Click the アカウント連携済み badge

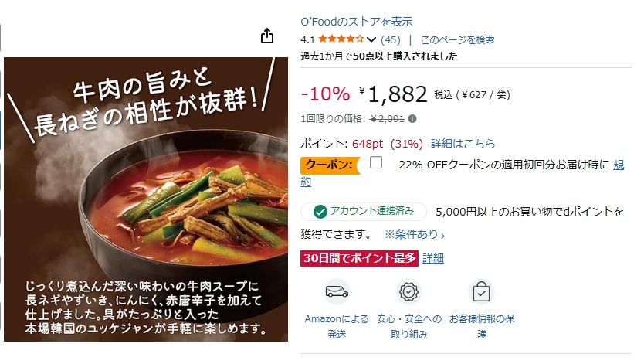click(x=364, y=212)
